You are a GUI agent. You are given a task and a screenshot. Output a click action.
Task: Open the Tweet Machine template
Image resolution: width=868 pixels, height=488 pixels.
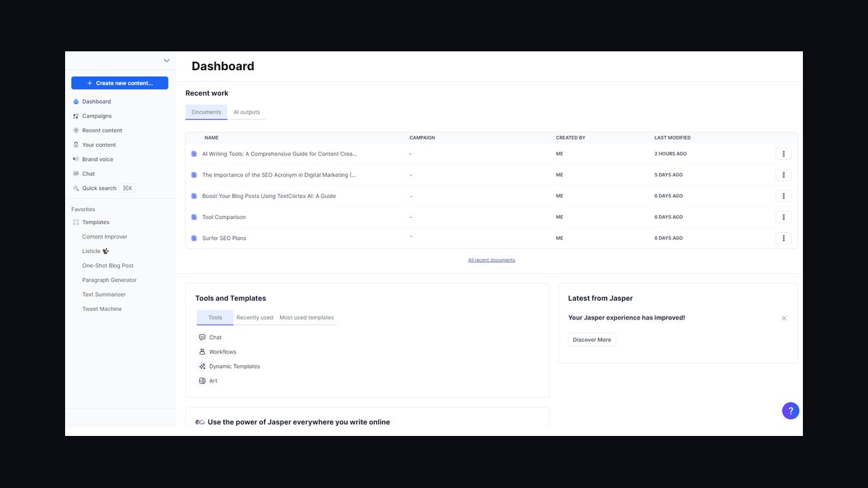pyautogui.click(x=102, y=309)
